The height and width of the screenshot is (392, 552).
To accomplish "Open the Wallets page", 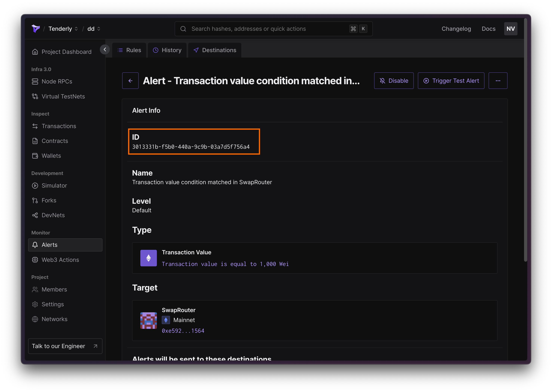I will point(51,156).
